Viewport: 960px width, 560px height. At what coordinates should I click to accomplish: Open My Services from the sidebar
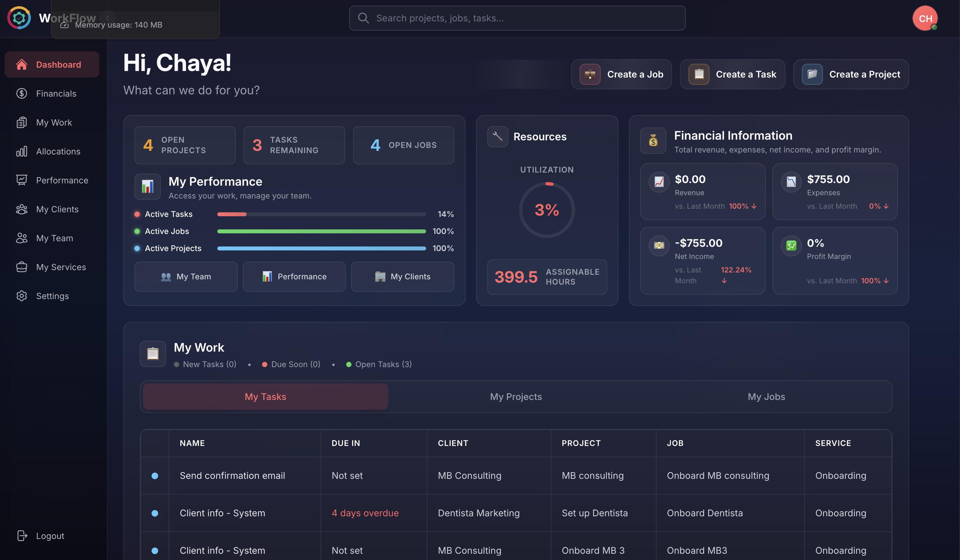pyautogui.click(x=22, y=267)
